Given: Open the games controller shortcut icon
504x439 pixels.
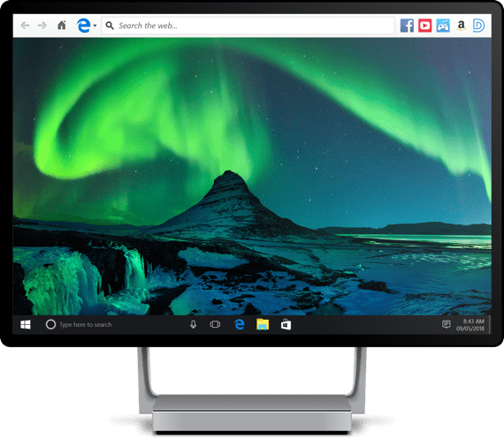Looking at the screenshot, I should [x=443, y=26].
